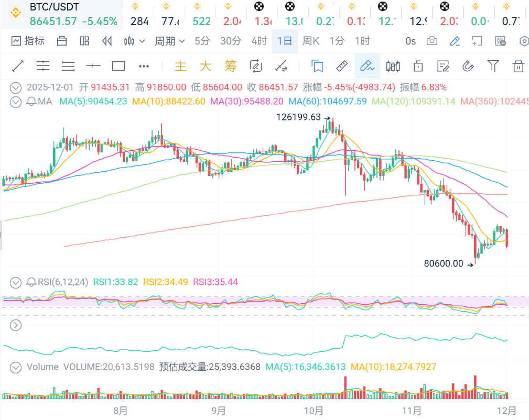
Task: Open the 周期 period dropdown
Action: tap(169, 41)
